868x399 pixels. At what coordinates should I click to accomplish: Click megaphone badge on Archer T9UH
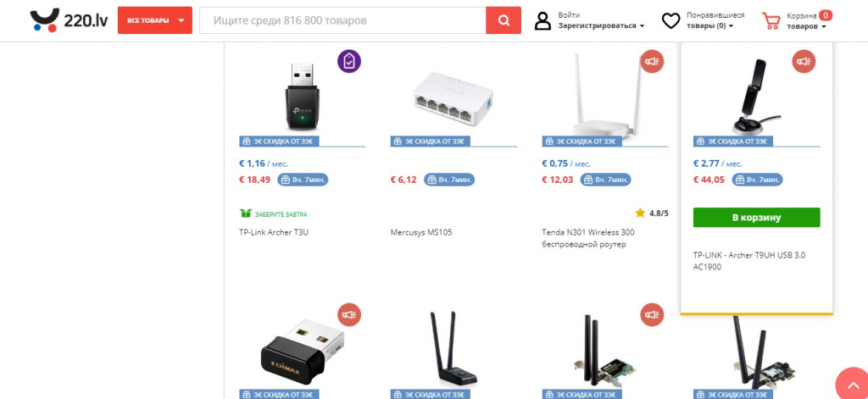[x=804, y=61]
